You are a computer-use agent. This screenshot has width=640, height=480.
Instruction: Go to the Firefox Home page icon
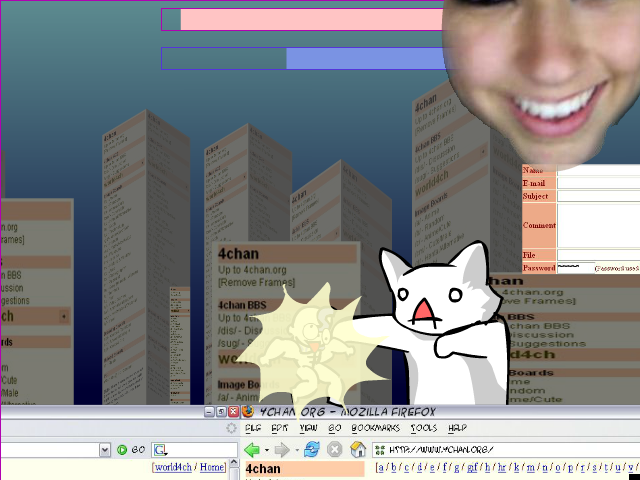357,450
